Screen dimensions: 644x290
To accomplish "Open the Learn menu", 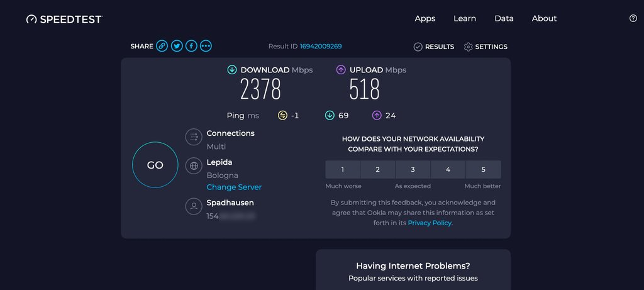I will (465, 18).
